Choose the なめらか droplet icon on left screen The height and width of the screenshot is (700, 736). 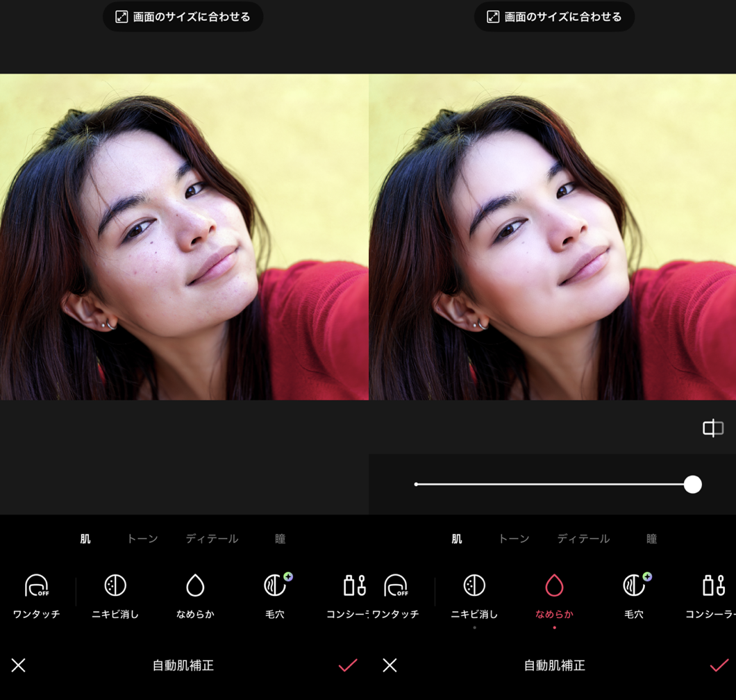195,586
